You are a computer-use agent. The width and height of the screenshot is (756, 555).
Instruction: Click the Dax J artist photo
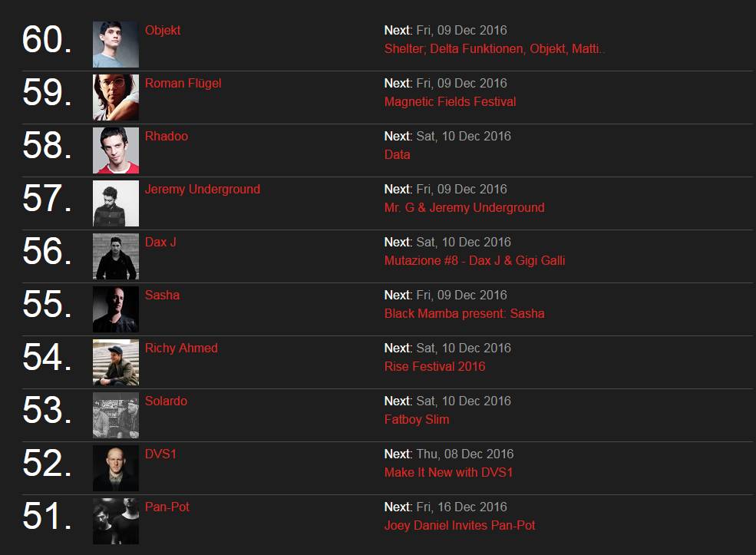click(116, 256)
